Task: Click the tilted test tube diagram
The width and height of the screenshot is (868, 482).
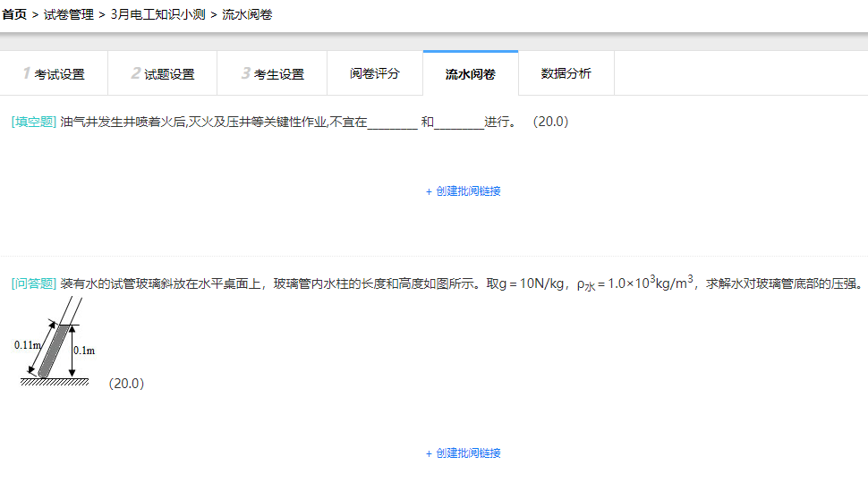Action: (55, 347)
